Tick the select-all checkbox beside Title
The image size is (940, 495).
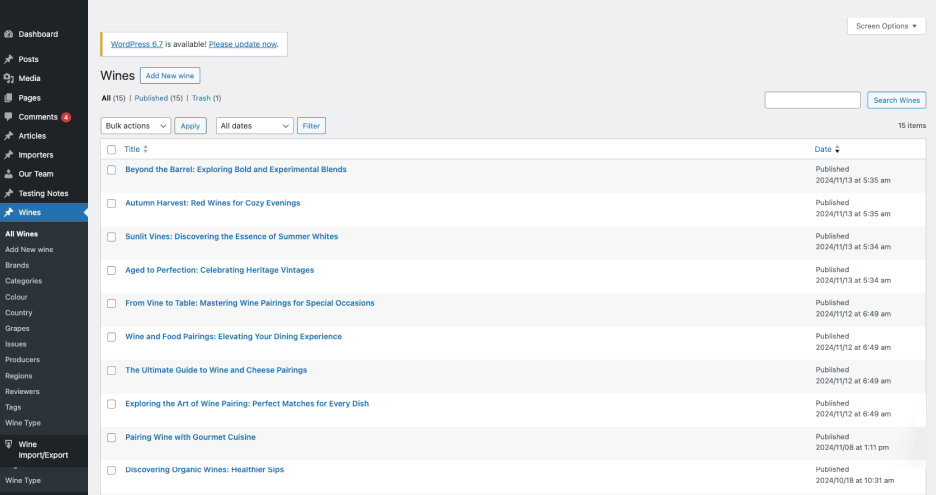pos(112,149)
